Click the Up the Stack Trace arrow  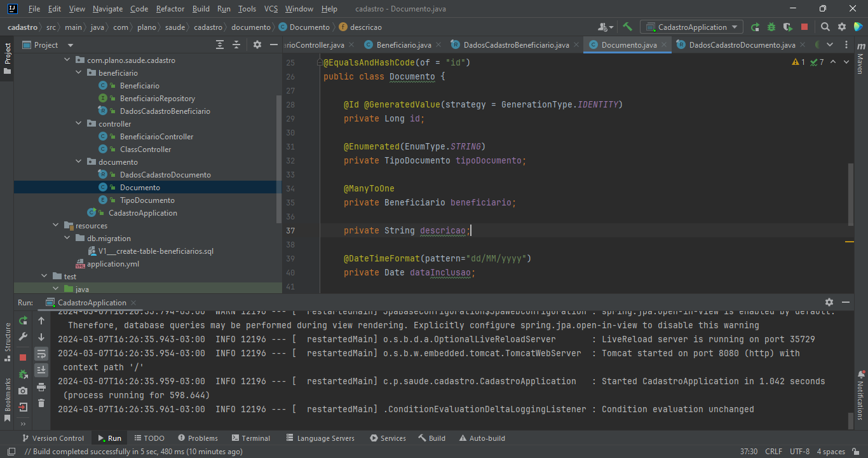41,321
